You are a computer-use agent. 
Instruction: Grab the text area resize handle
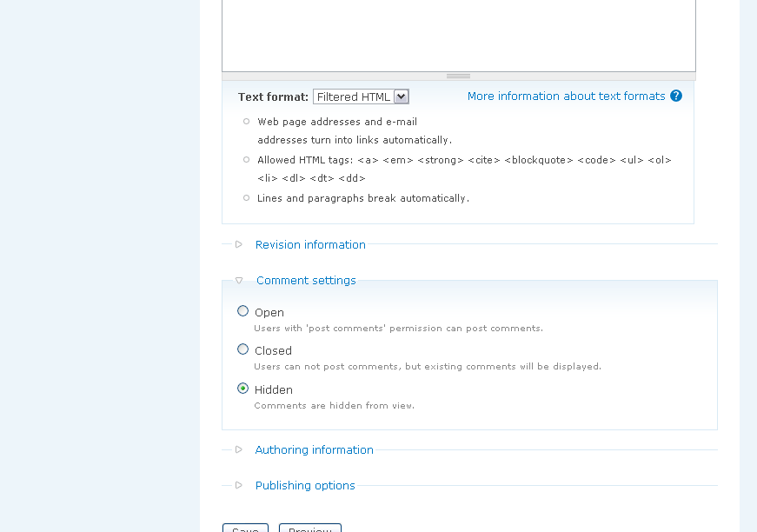coord(458,76)
